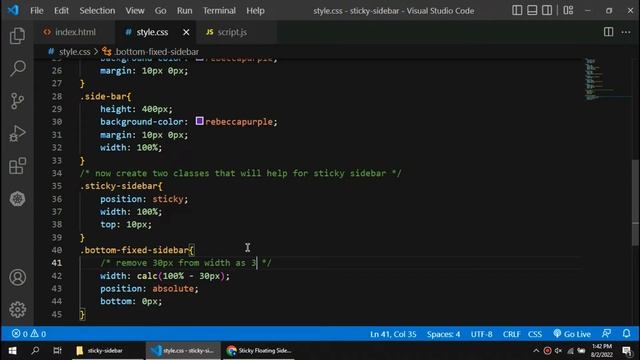Image resolution: width=640 pixels, height=360 pixels.
Task: Select language mode CSS in status bar
Action: [535, 334]
